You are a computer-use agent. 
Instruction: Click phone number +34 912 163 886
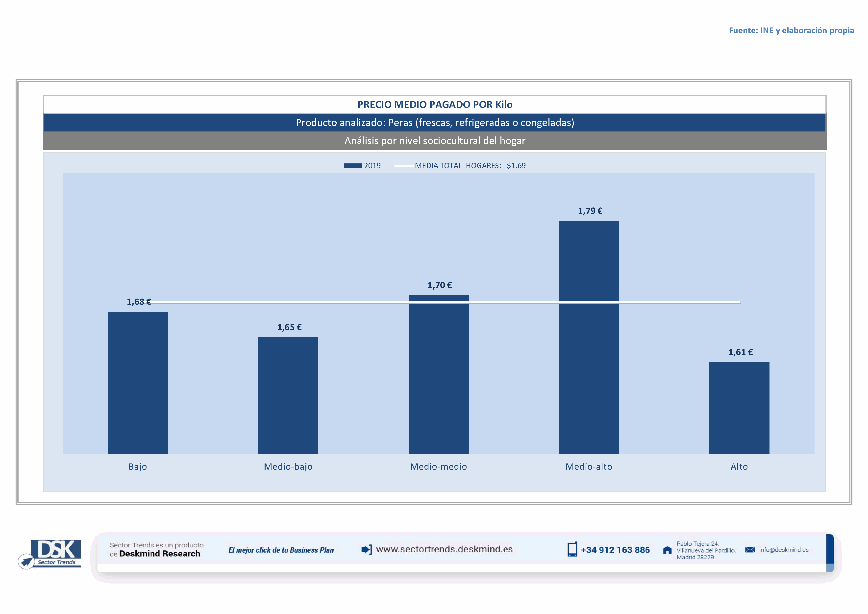pos(615,550)
